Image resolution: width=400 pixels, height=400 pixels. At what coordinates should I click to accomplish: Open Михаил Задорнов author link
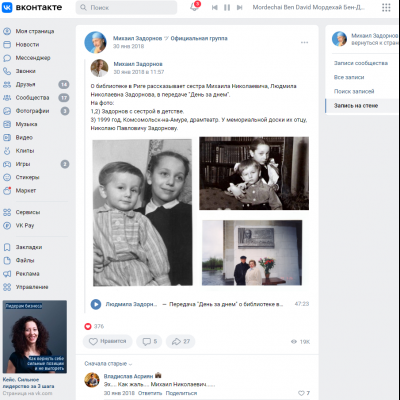tap(138, 64)
